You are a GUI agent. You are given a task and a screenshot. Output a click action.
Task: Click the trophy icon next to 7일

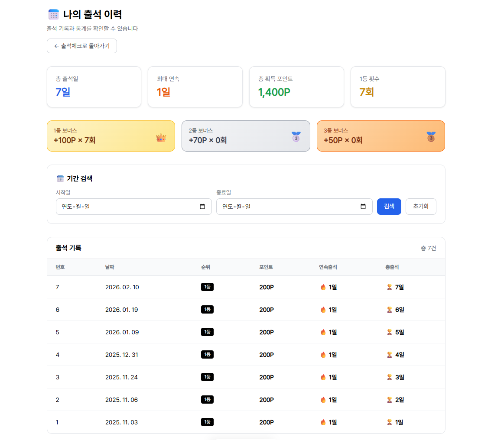(389, 287)
